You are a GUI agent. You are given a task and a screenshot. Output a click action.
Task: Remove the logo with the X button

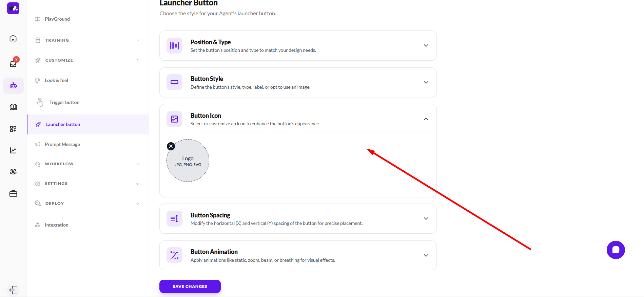(x=171, y=146)
